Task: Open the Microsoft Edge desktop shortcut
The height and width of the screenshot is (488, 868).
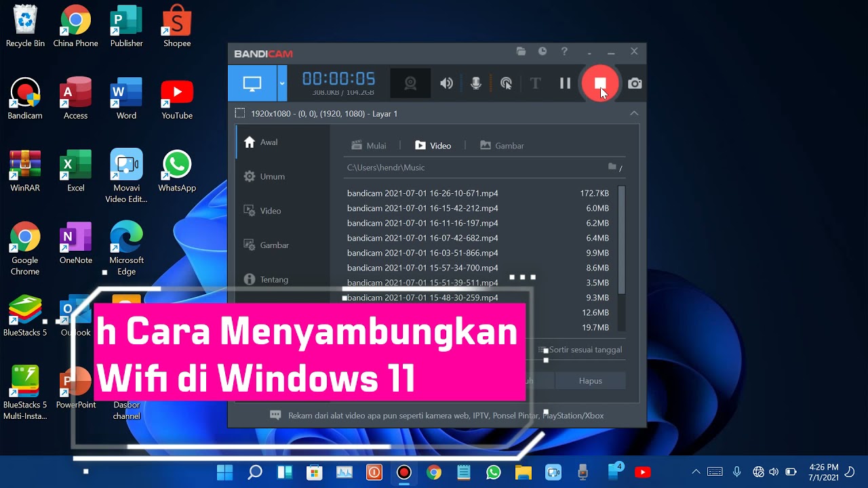Action: click(126, 249)
